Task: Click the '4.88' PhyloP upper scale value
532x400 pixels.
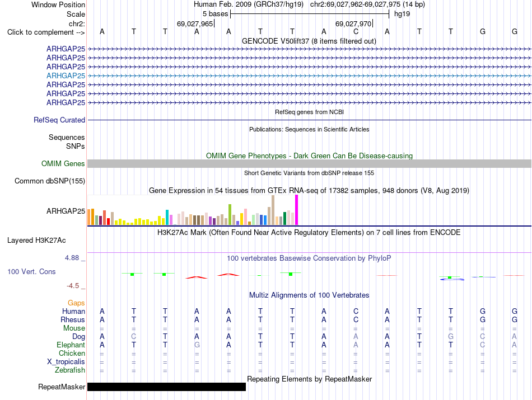Action: coord(72,258)
